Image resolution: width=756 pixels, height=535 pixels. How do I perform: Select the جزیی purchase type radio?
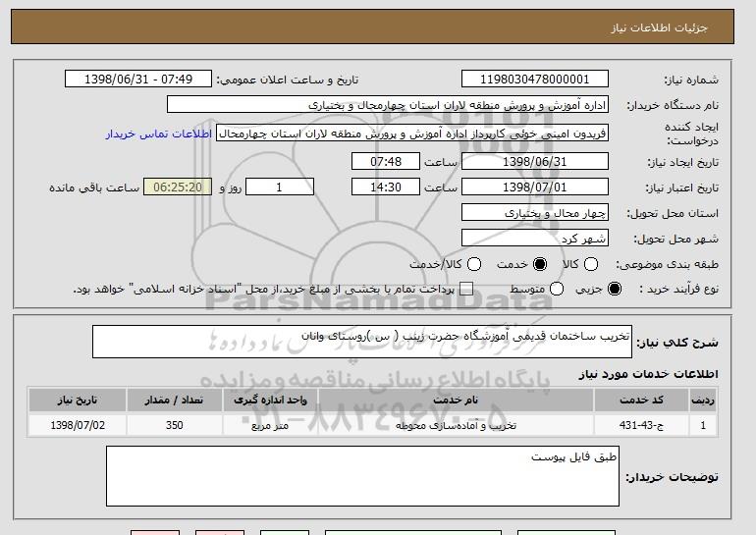pos(615,289)
